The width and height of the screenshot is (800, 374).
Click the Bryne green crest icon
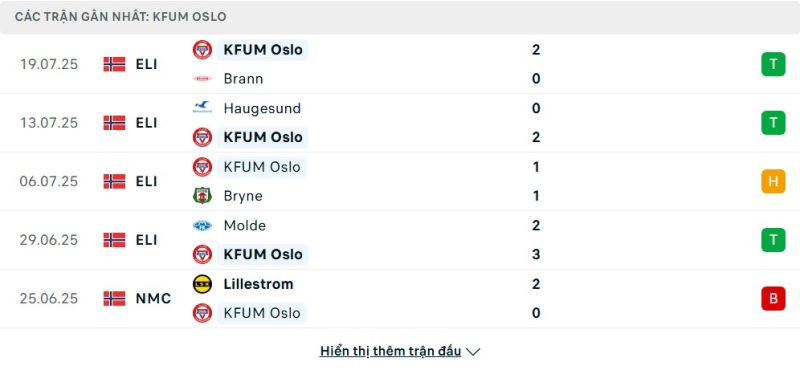pyautogui.click(x=202, y=196)
